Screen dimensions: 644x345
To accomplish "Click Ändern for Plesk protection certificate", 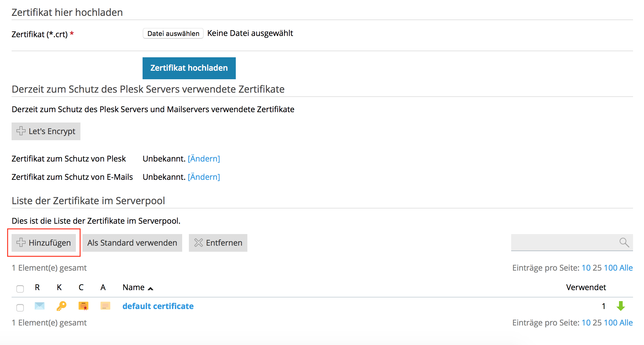I will 204,159.
